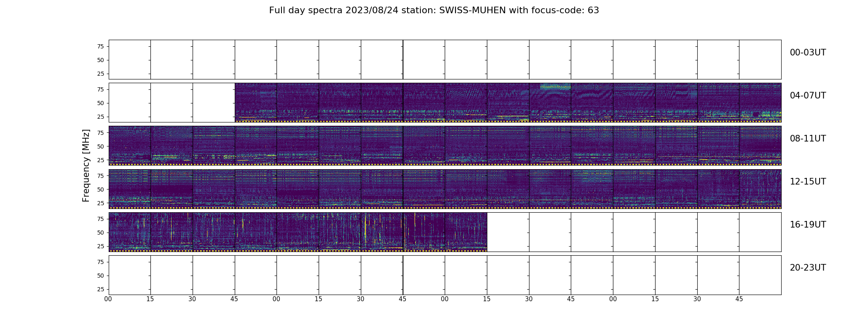Click the "04-07UT" row label
The image size is (868, 331).
tap(808, 96)
